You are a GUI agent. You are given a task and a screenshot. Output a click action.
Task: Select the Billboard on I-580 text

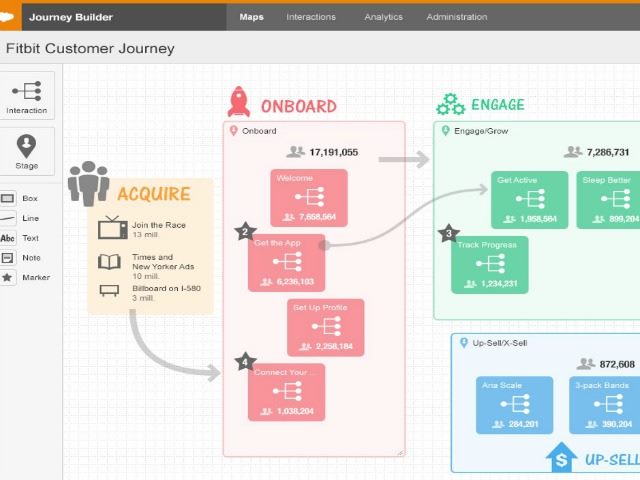click(x=167, y=288)
